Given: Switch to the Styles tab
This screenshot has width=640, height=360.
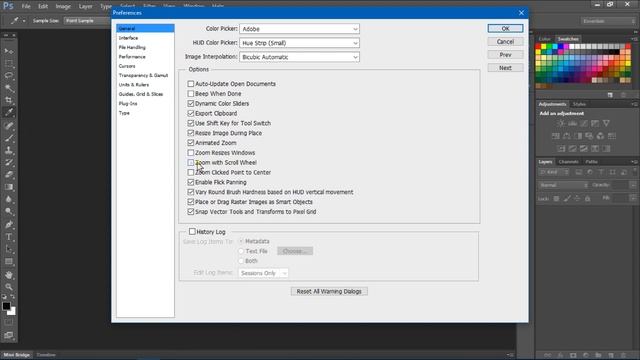Looking at the screenshot, I should point(579,104).
